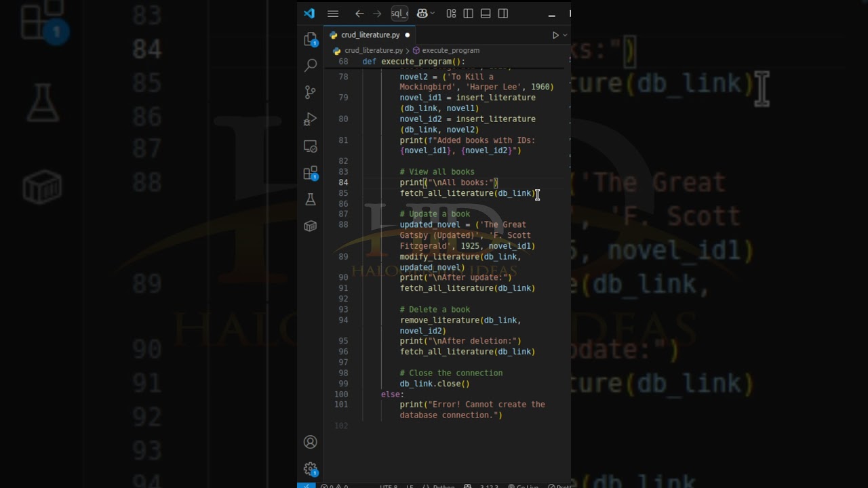The width and height of the screenshot is (868, 488).
Task: Toggle the primary side bar
Action: 468,14
